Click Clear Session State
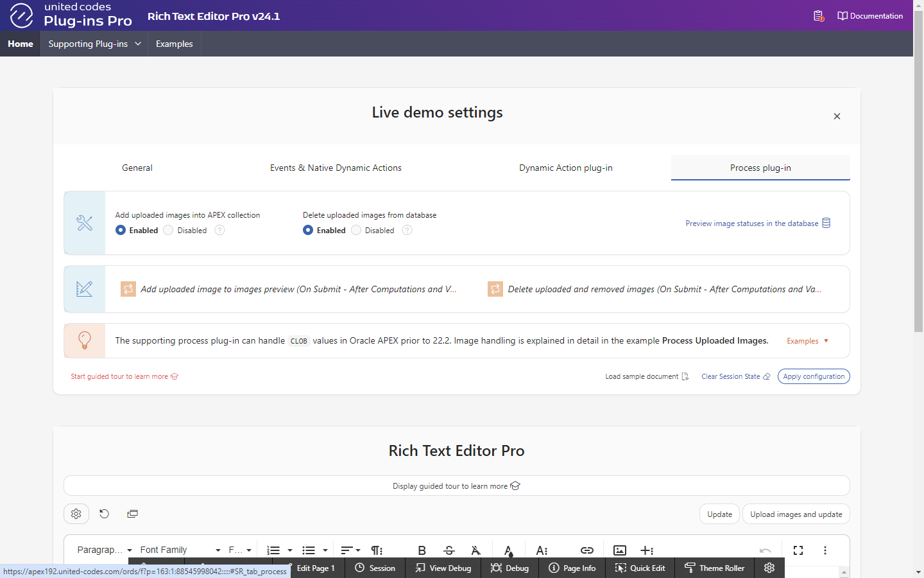Viewport: 924px width, 578px height. [735, 376]
